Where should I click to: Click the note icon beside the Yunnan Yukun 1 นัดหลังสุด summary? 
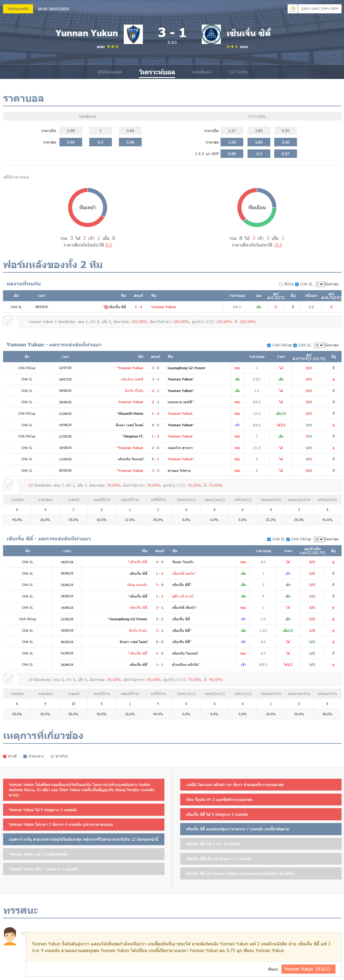pyautogui.click(x=8, y=321)
